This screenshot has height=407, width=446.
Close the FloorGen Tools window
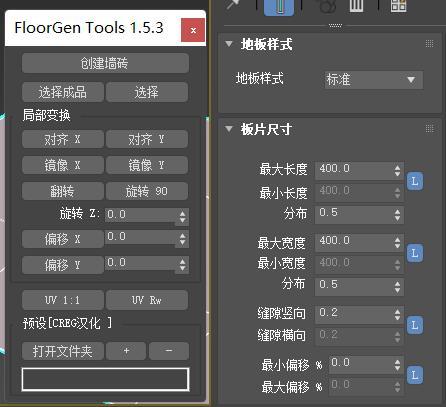pos(193,30)
